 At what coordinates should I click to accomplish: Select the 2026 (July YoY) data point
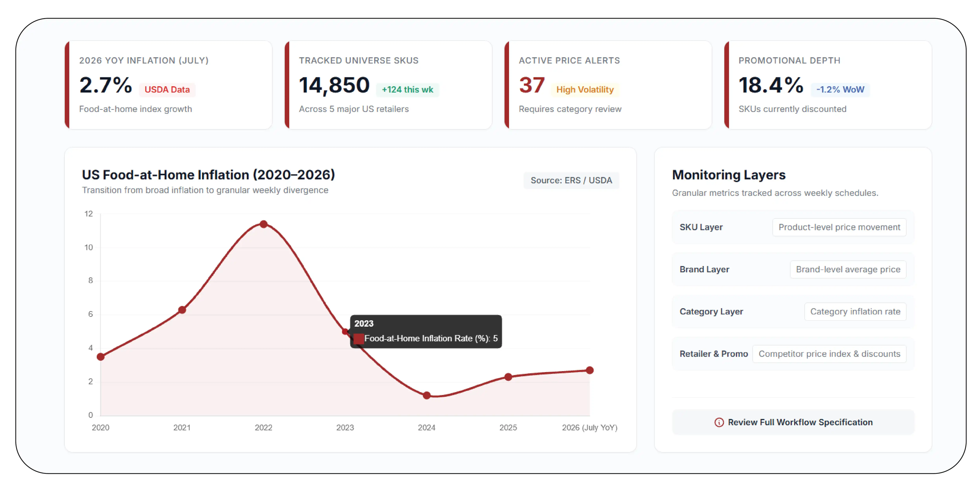point(590,370)
